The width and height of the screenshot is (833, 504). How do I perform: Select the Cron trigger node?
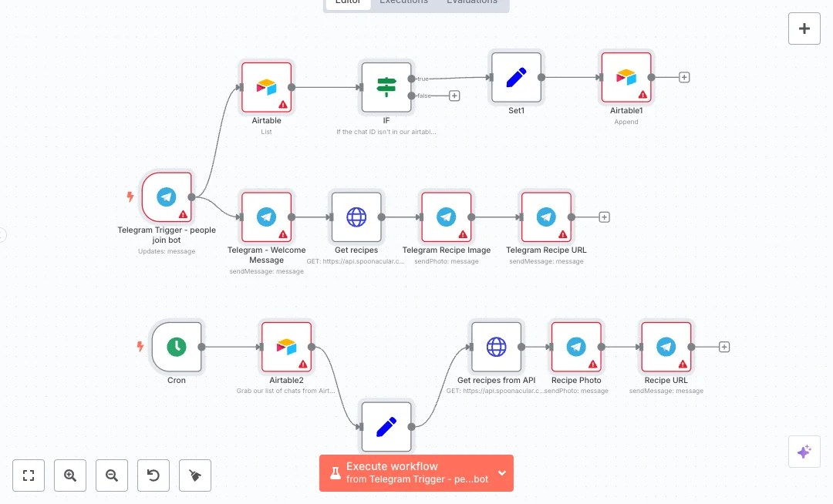(177, 347)
